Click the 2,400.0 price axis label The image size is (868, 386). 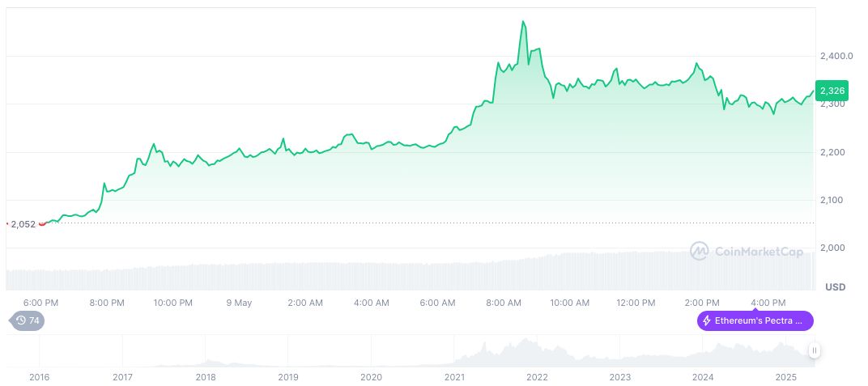(x=836, y=56)
